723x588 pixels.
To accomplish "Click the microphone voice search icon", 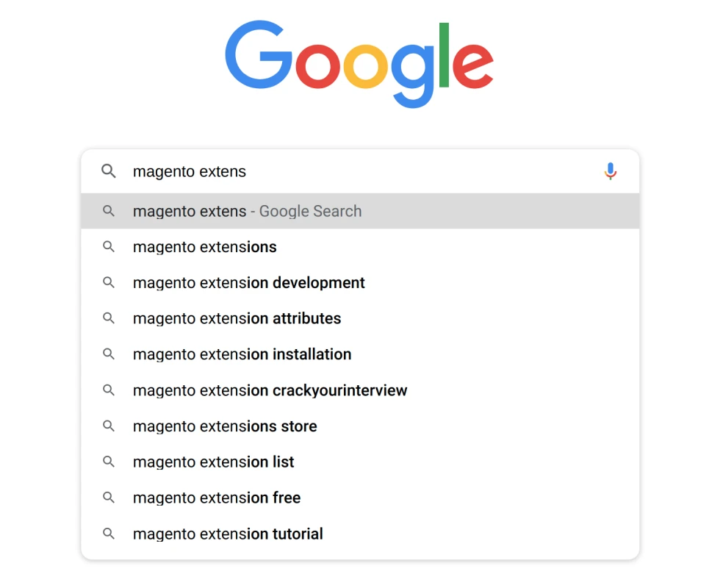I will pyautogui.click(x=611, y=171).
